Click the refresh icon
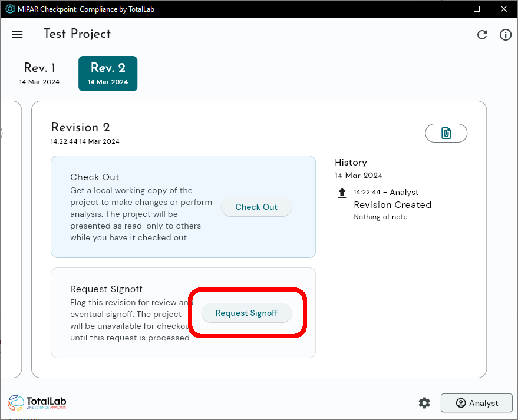 (x=482, y=35)
